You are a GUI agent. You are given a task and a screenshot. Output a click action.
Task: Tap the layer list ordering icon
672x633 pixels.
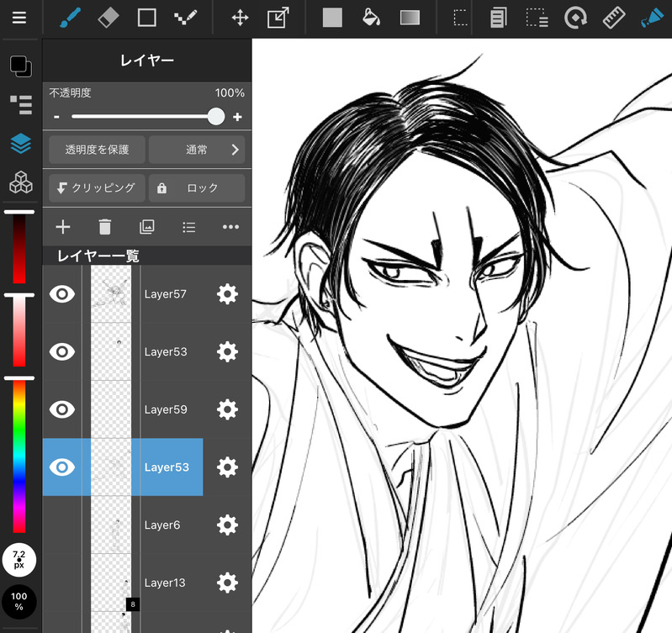[x=189, y=227]
